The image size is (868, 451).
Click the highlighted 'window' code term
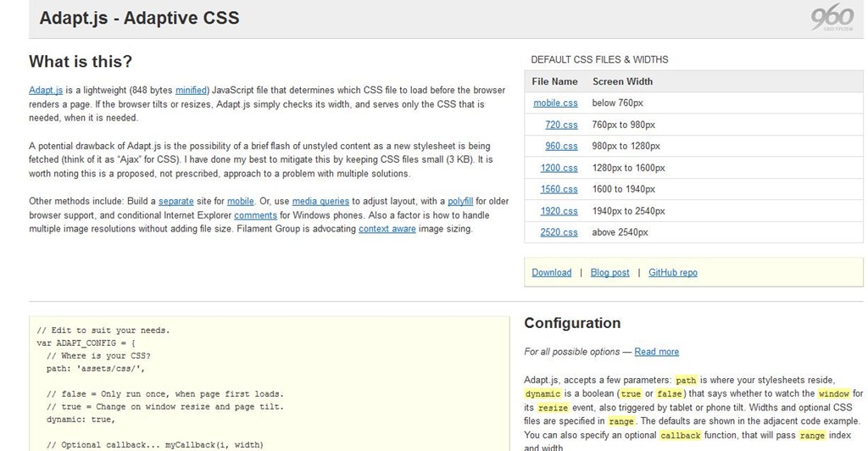834,394
